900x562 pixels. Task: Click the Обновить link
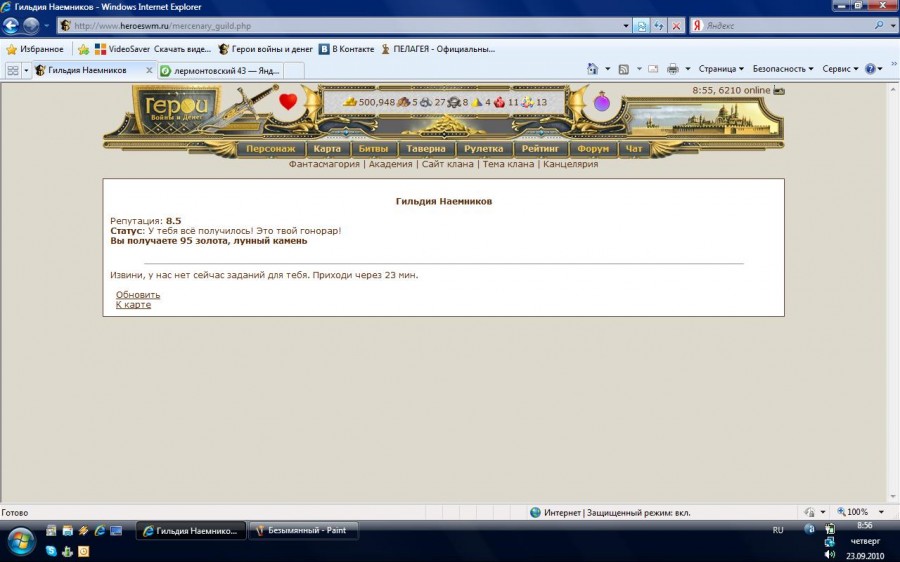[x=138, y=295]
